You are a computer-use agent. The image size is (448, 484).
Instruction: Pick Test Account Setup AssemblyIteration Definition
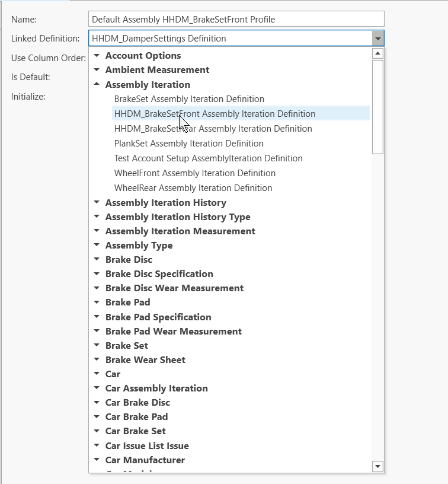(208, 158)
